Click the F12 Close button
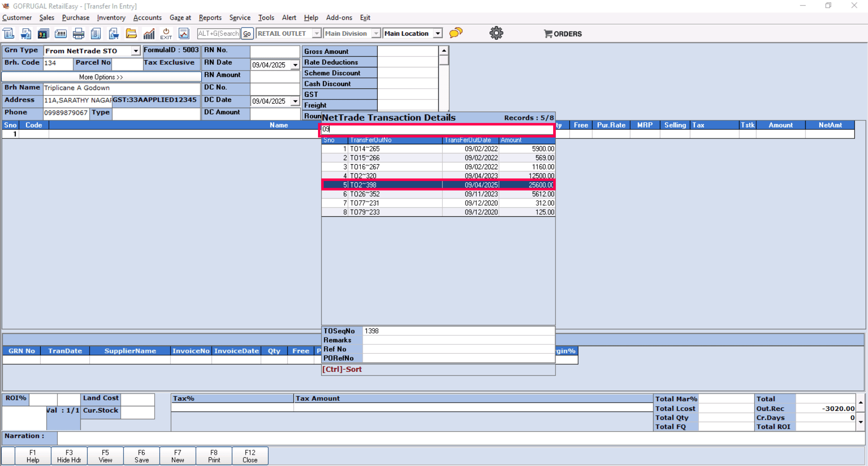The width and height of the screenshot is (868, 466). [x=250, y=456]
